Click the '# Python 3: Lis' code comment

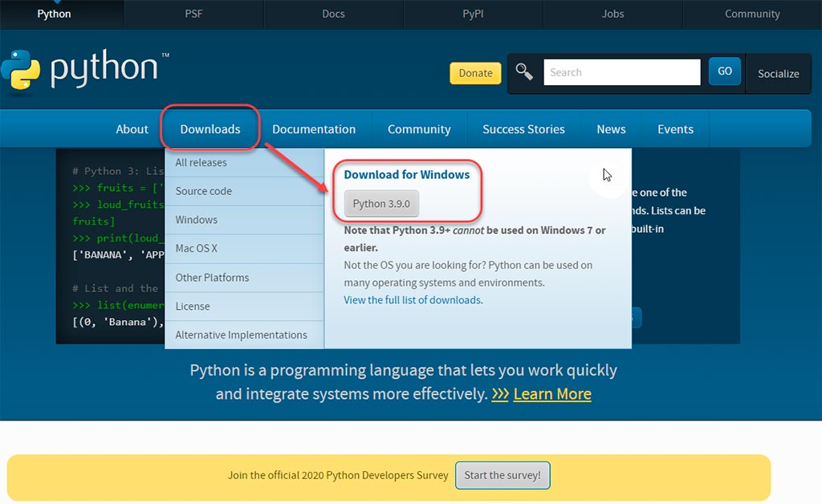(118, 171)
